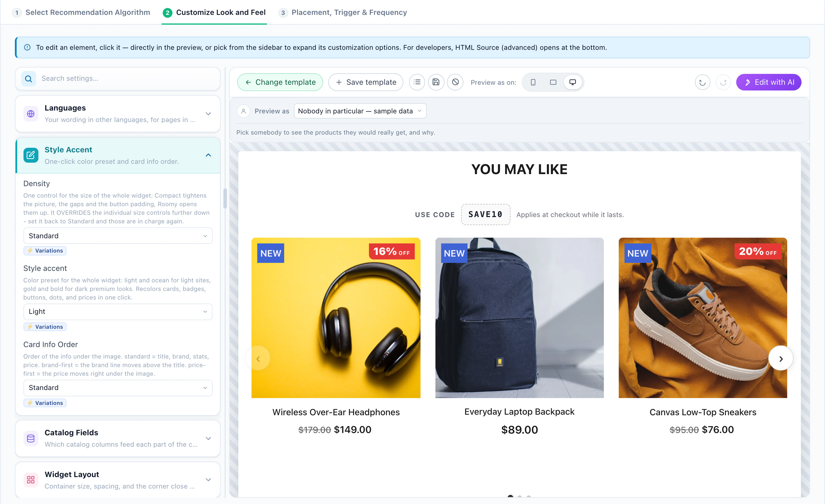Click the Canvas Low-Top Sneakers product image

(x=703, y=318)
